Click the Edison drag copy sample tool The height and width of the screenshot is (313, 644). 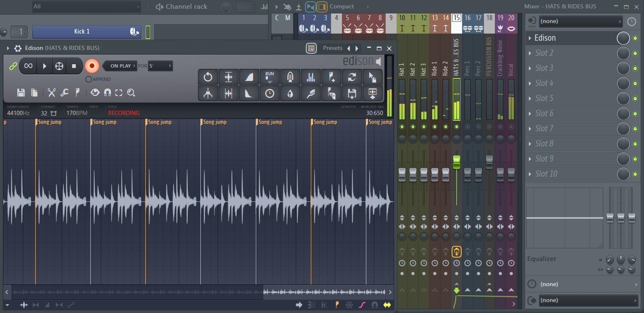point(373,77)
